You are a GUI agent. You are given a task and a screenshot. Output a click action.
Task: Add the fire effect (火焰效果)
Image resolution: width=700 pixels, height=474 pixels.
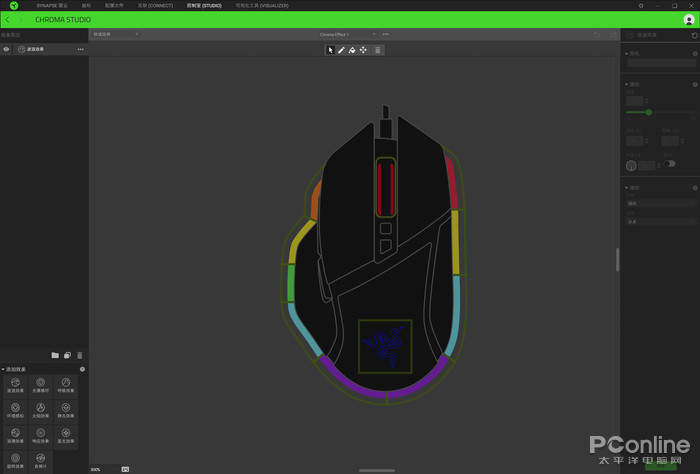pyautogui.click(x=41, y=410)
